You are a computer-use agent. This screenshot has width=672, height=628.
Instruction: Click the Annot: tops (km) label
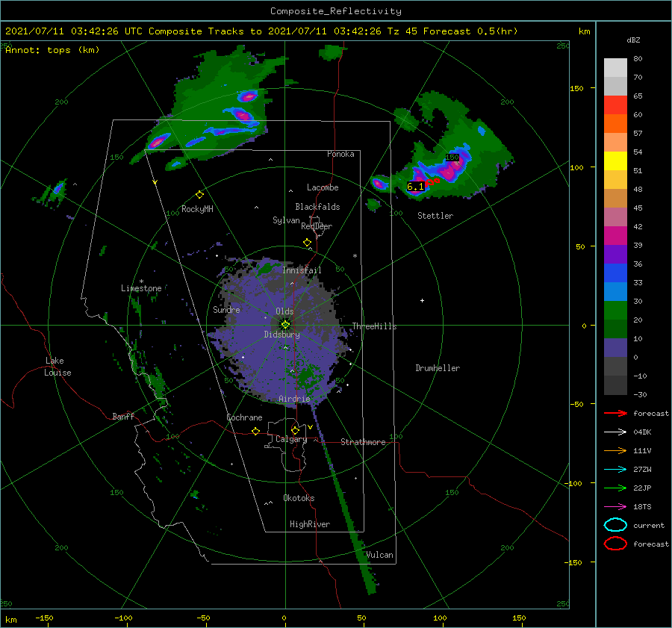pos(52,50)
